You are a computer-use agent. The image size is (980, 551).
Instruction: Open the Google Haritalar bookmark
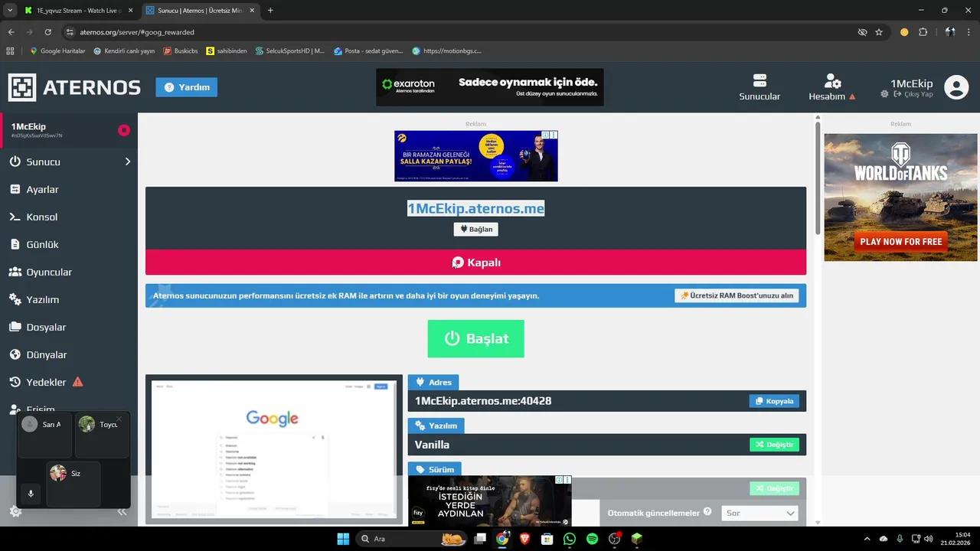click(x=57, y=51)
